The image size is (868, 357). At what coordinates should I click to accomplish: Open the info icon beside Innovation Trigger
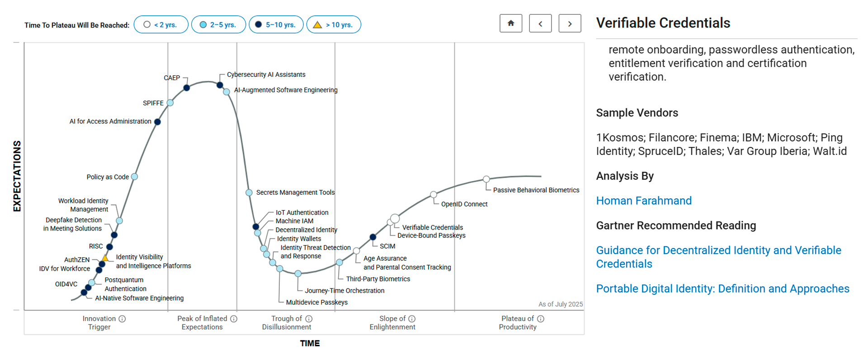[x=122, y=319]
